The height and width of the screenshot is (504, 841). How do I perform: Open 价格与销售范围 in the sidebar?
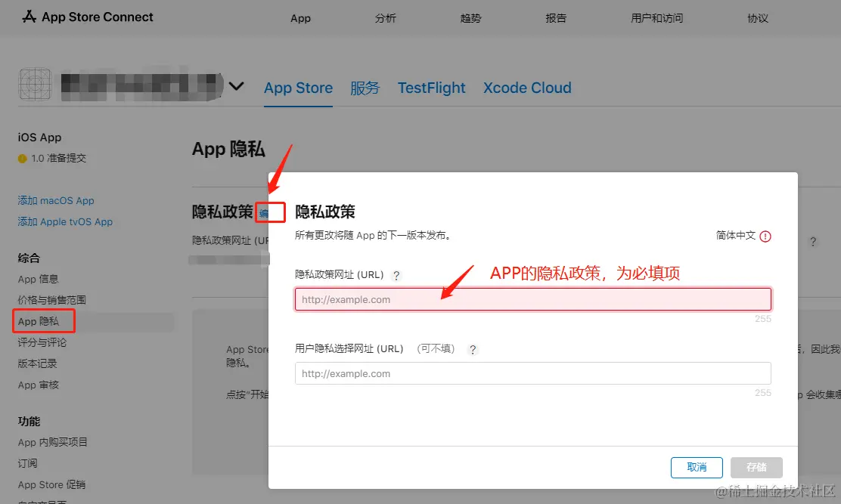(x=51, y=300)
